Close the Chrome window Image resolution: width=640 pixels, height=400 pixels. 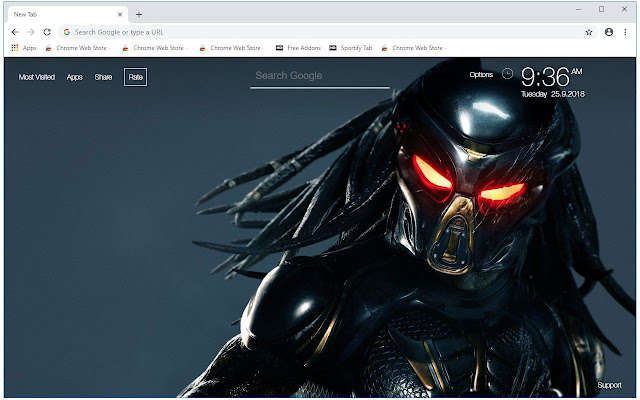click(624, 9)
